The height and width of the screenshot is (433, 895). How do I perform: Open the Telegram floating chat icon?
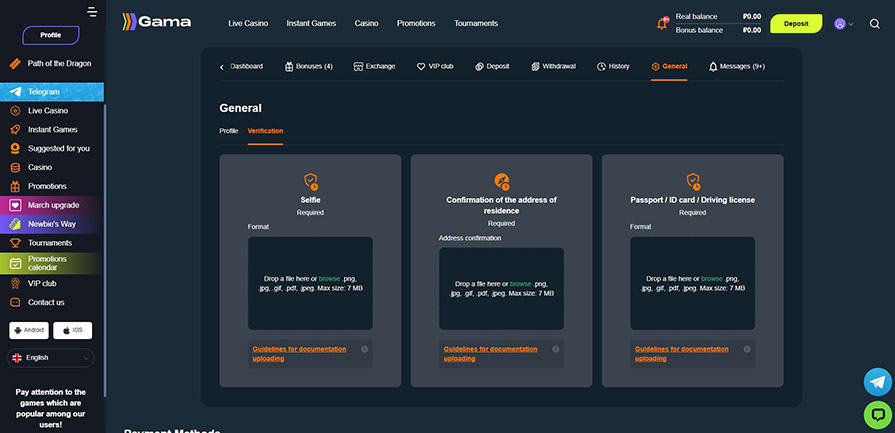[877, 382]
